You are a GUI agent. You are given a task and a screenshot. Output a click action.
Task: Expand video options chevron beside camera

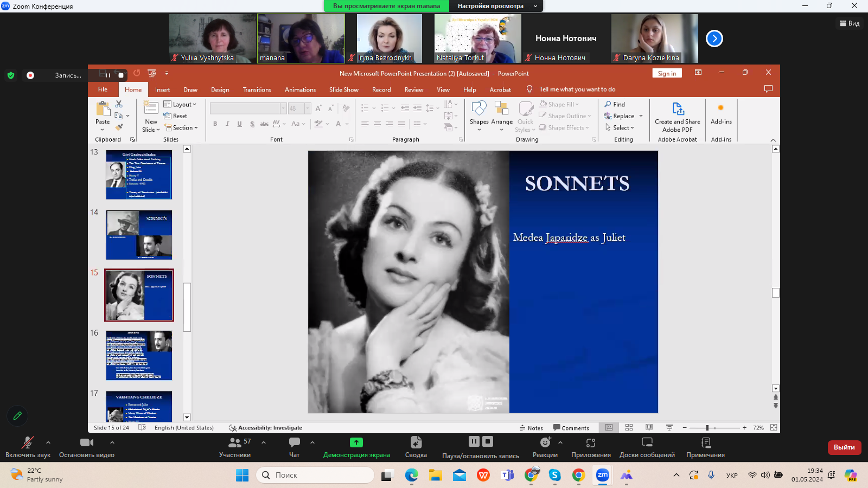click(x=112, y=442)
